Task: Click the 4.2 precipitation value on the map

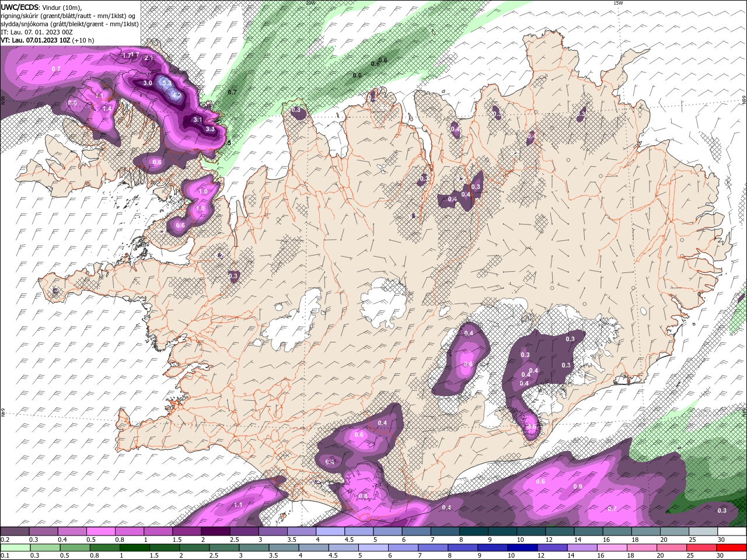Action: tap(177, 94)
